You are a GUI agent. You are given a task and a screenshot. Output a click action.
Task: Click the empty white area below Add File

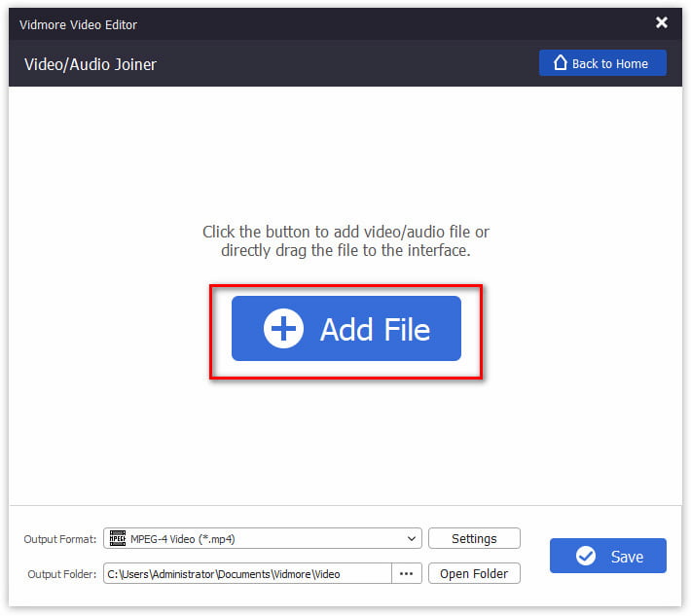[x=345, y=438]
